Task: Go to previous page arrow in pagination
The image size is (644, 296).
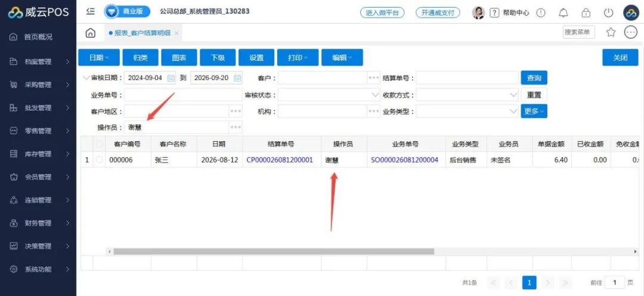Action: [x=511, y=282]
